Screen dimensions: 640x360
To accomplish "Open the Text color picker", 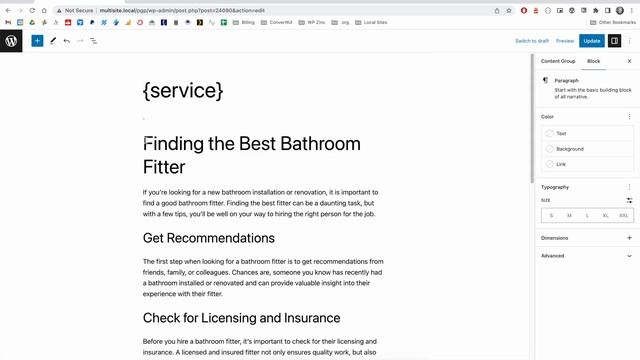I will tap(587, 133).
